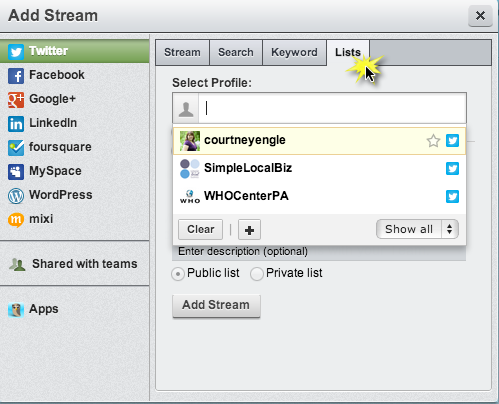Click the Twitter label in sidebar
Screen dimensions: 499x404
[x=48, y=51]
